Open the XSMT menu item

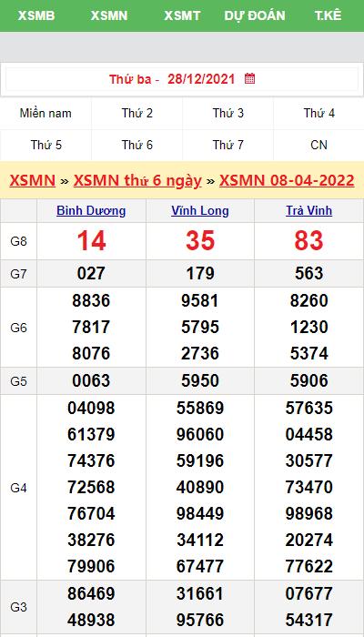coord(182,15)
